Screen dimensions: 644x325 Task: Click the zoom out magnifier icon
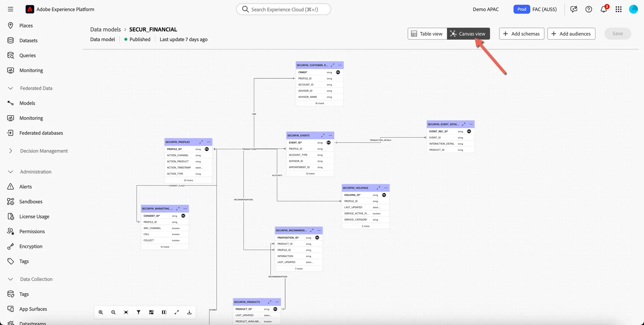pyautogui.click(x=113, y=312)
